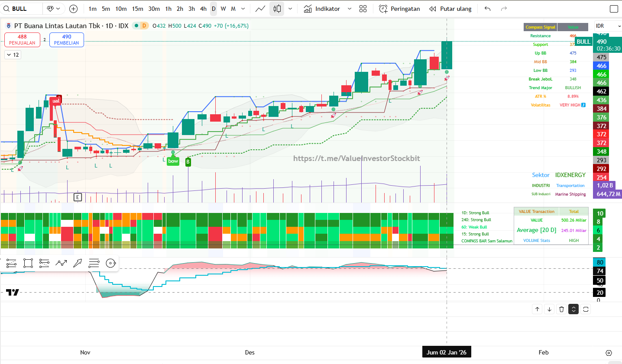This screenshot has height=364, width=622.
Task: Open the IDR currency dropdown
Action: [x=607, y=26]
